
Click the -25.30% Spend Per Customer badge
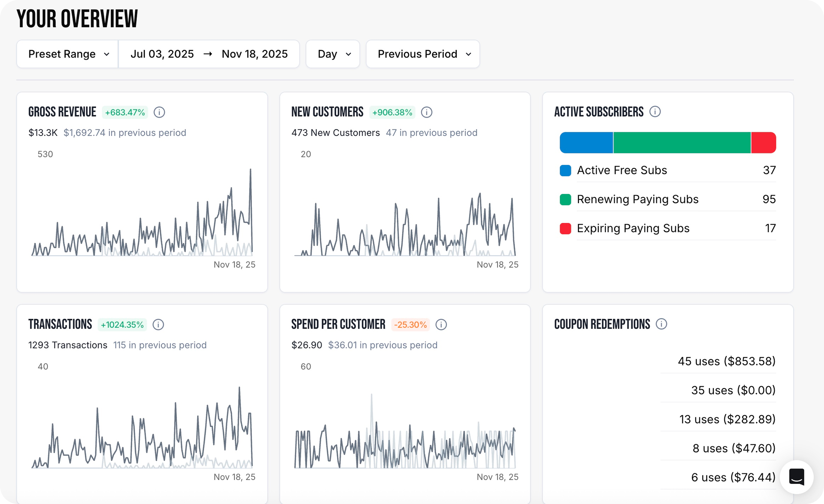[410, 324]
